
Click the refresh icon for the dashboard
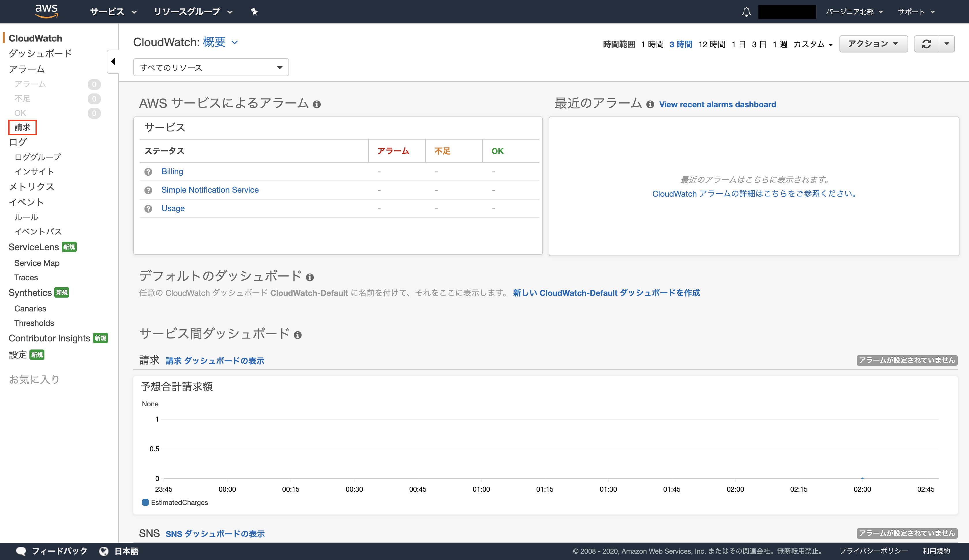[x=927, y=44]
